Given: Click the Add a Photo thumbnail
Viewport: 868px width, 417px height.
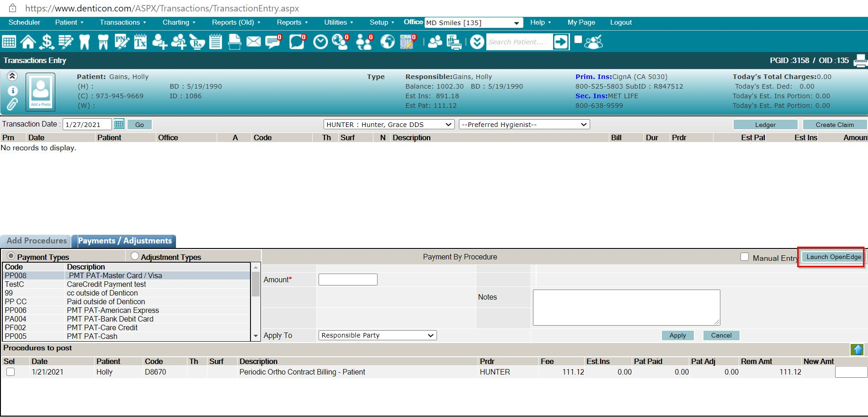Looking at the screenshot, I should [x=41, y=92].
